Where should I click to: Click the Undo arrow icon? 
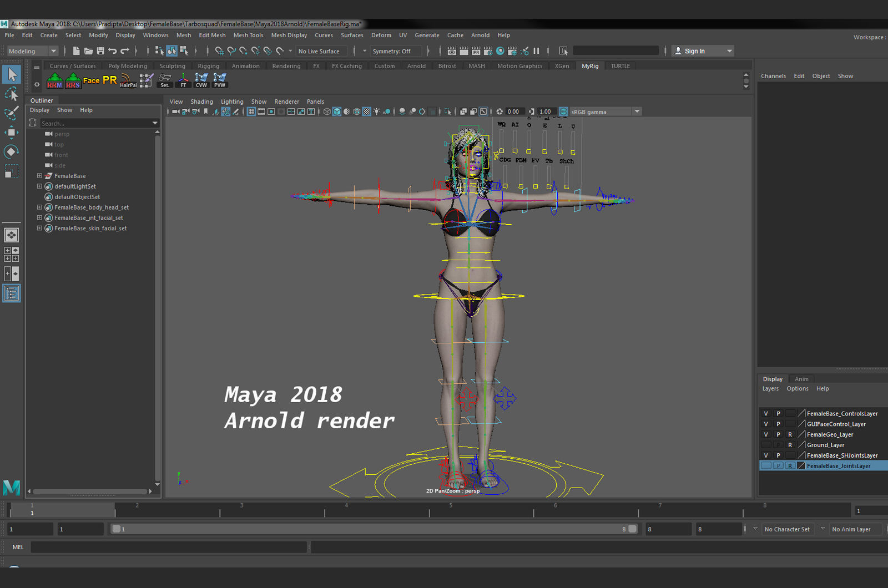[x=113, y=51]
